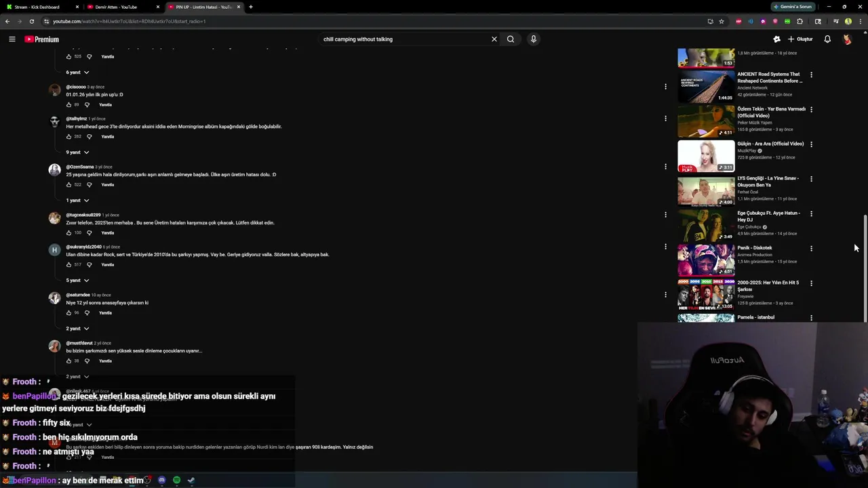
Task: Clear the search box with the X icon
Action: tap(494, 39)
